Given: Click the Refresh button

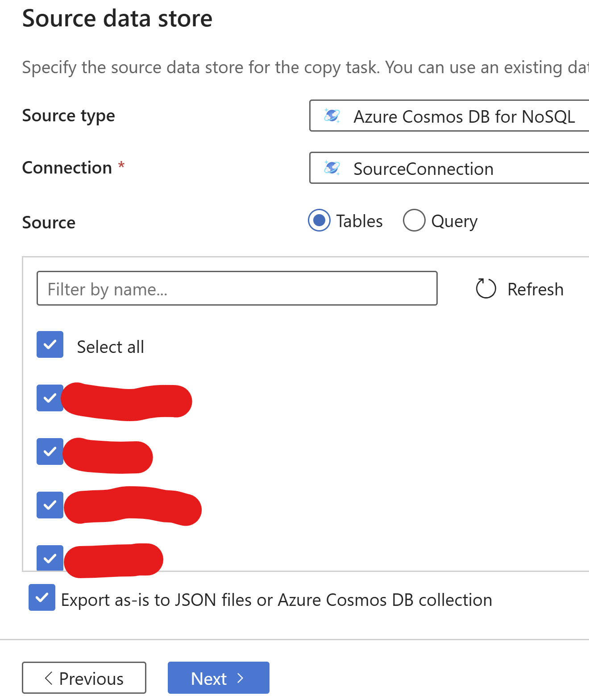Looking at the screenshot, I should [520, 289].
